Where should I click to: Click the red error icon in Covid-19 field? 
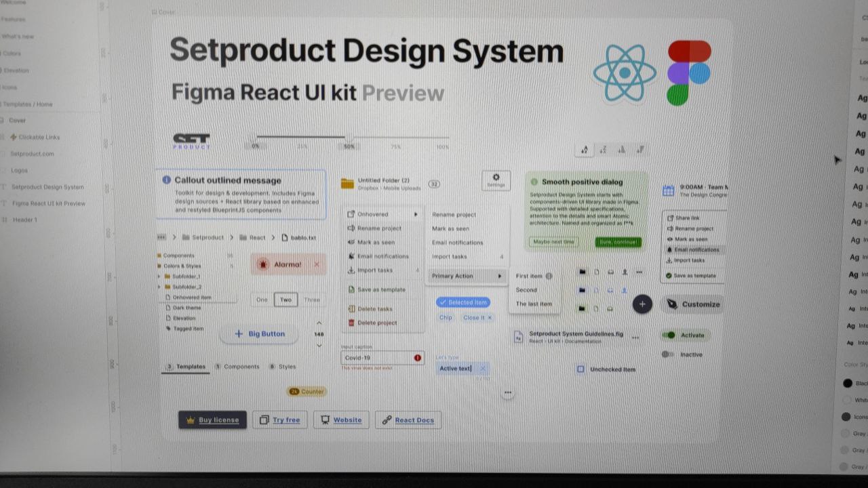418,358
